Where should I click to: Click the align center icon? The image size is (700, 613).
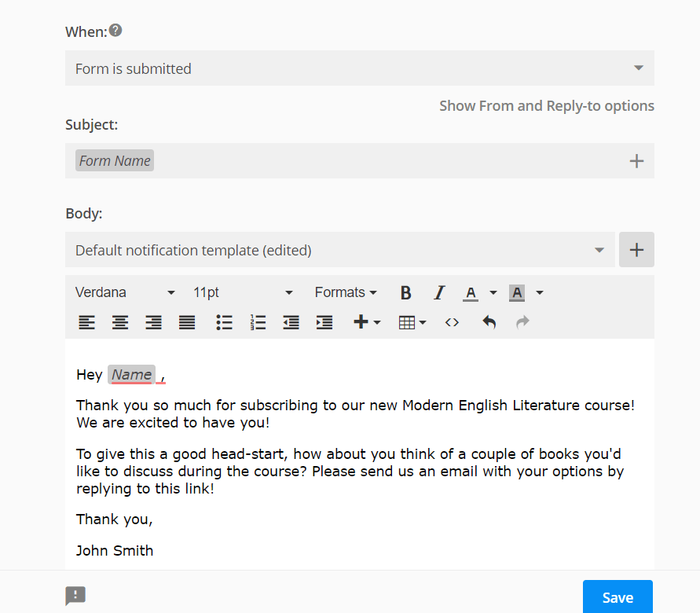119,322
